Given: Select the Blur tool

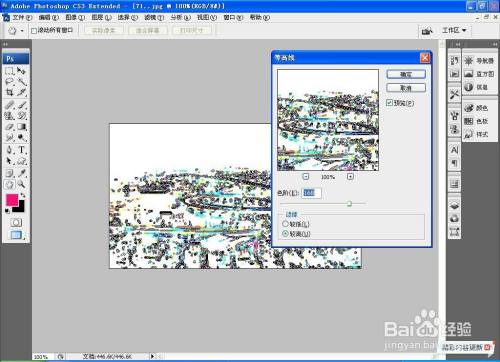Looking at the screenshot, I should coord(9,137).
